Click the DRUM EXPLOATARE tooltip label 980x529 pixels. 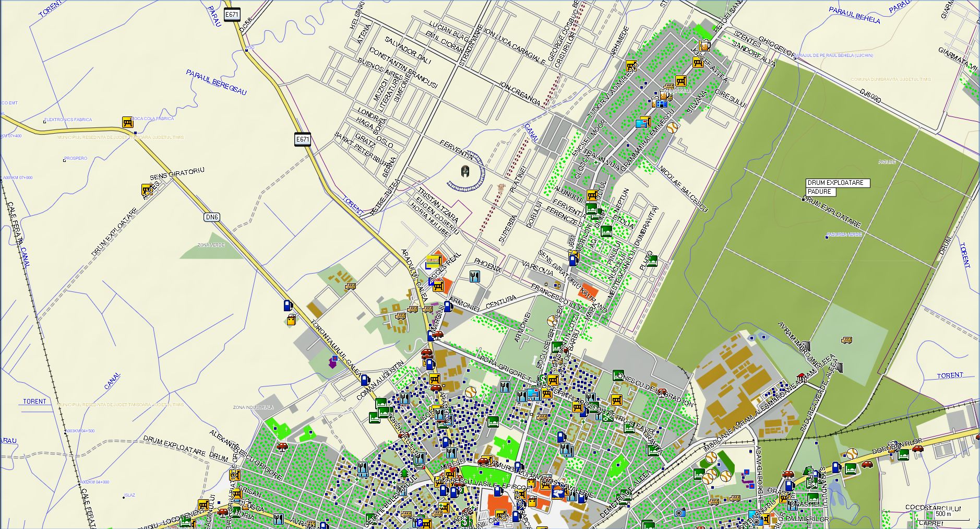coord(838,183)
